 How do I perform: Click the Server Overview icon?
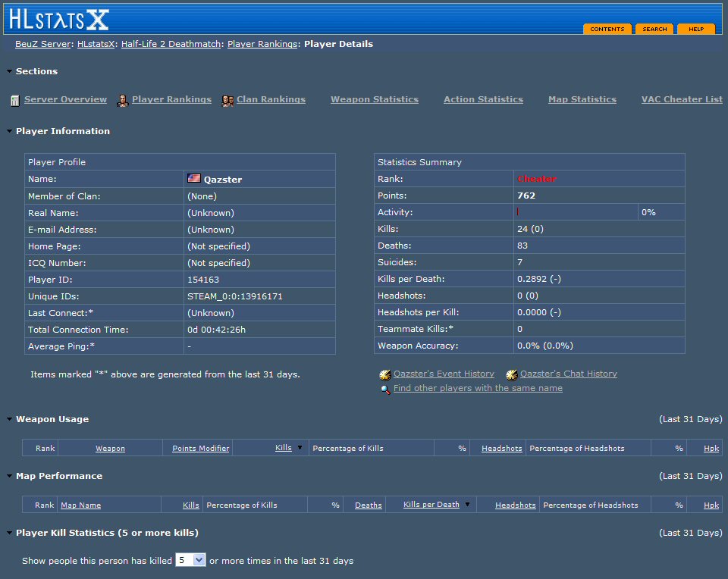click(15, 100)
